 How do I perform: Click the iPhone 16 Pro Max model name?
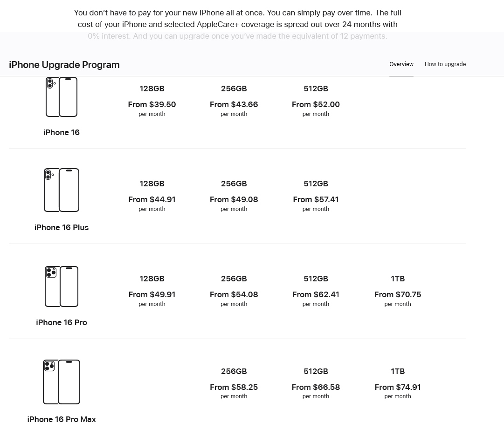click(x=62, y=419)
